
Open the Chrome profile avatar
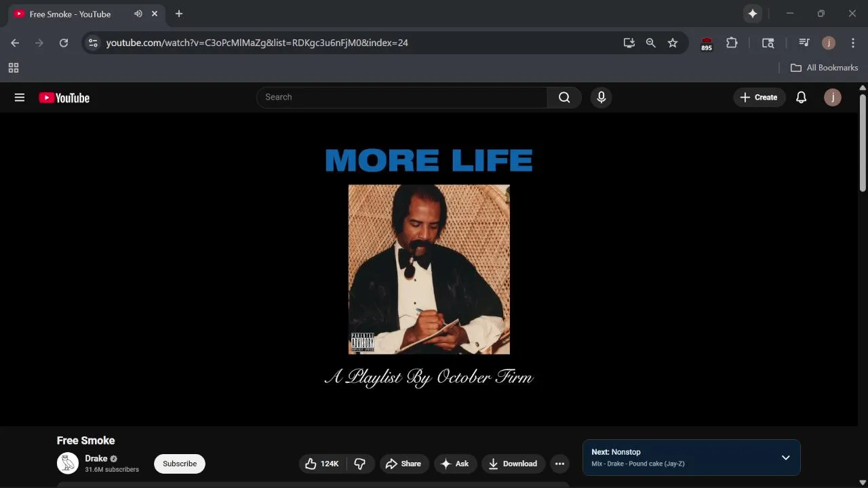829,43
